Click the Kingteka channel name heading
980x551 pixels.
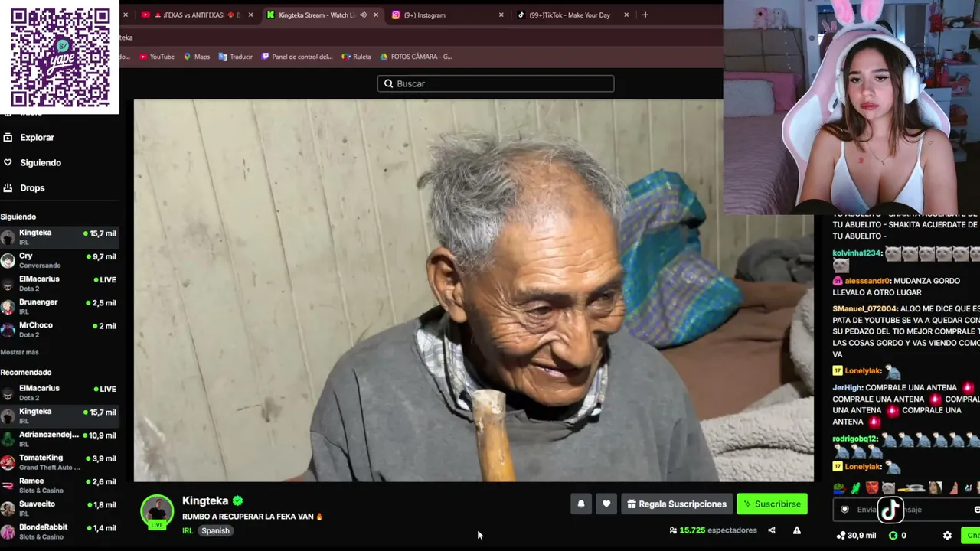point(205,501)
